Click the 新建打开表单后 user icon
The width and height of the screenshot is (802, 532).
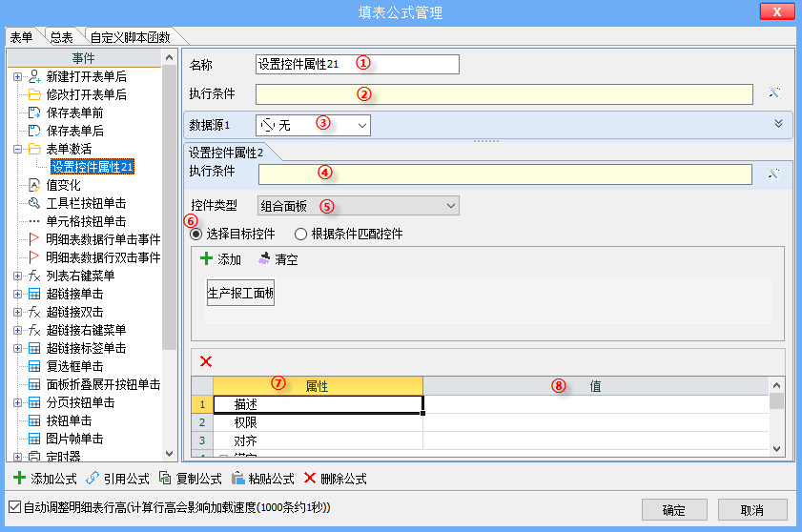[34, 76]
